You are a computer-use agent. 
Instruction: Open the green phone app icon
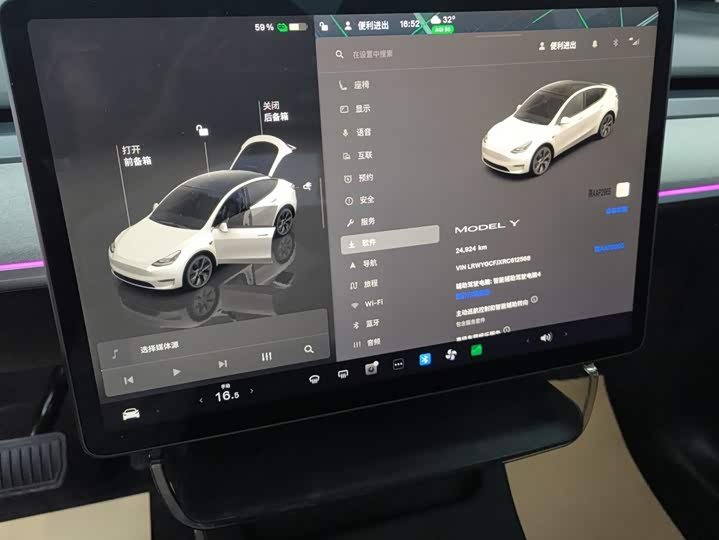(476, 351)
